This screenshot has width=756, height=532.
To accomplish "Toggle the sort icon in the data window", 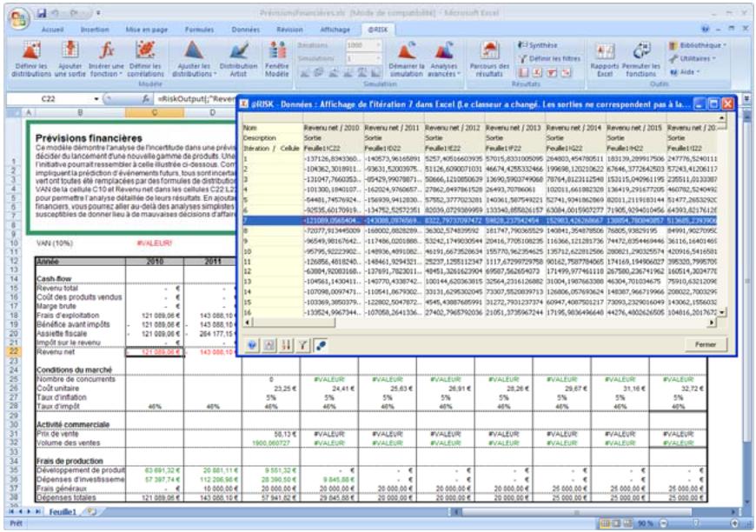I will [285, 345].
